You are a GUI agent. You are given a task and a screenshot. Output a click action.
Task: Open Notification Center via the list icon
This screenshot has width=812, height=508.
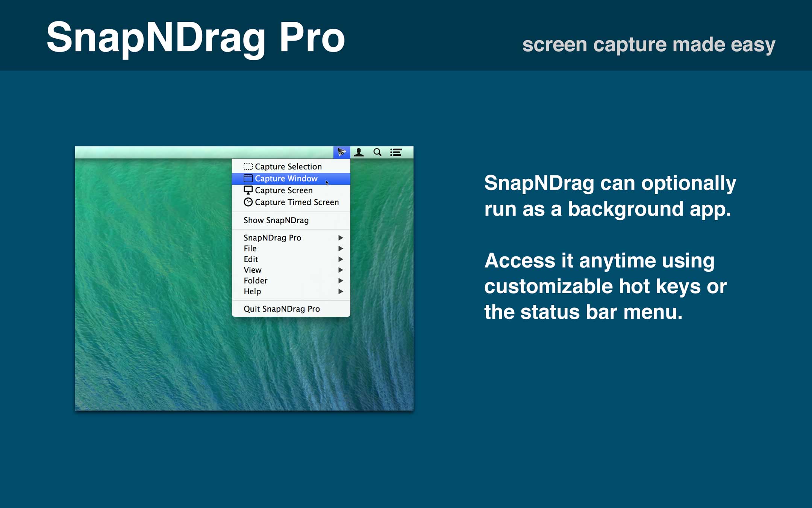396,152
